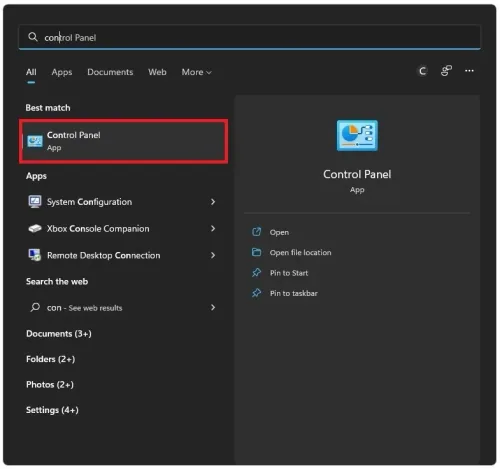This screenshot has width=500, height=469.
Task: Click the feedback people icon near the ellipsis
Action: [446, 71]
